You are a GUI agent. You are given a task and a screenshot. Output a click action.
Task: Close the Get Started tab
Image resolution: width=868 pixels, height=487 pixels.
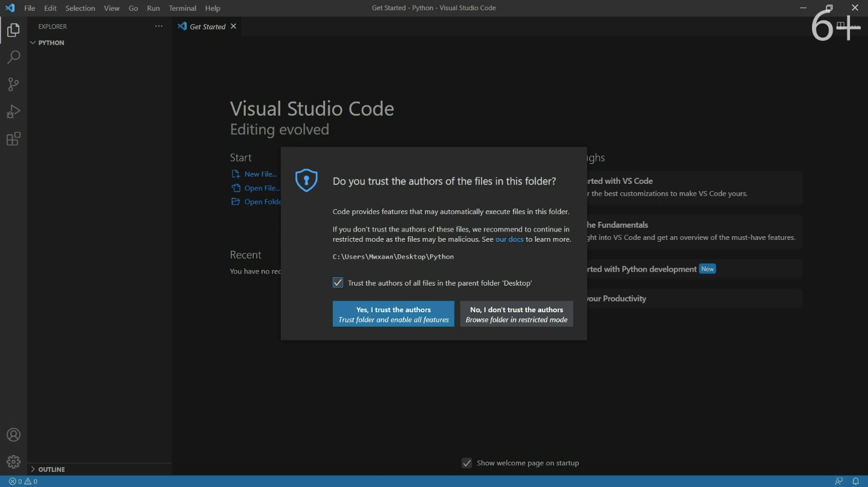pyautogui.click(x=233, y=27)
